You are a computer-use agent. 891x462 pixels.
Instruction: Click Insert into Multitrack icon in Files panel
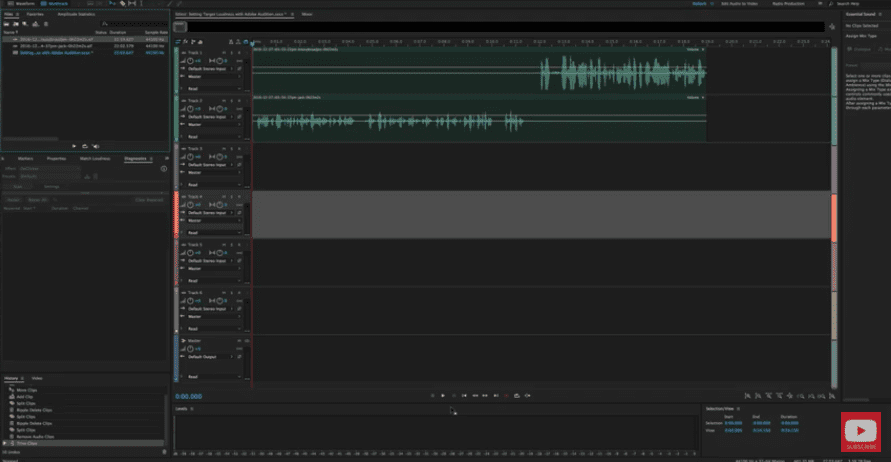coord(35,24)
